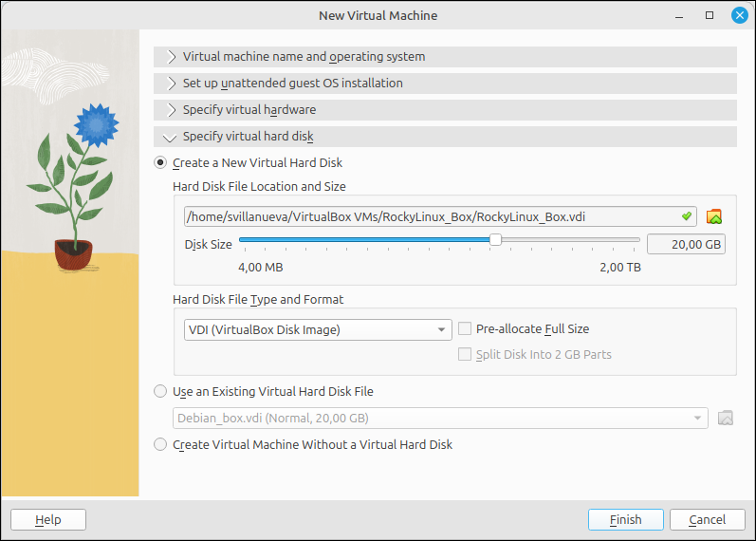Click the 20,00 GB disk size field
The width and height of the screenshot is (756, 541).
pyautogui.click(x=686, y=244)
